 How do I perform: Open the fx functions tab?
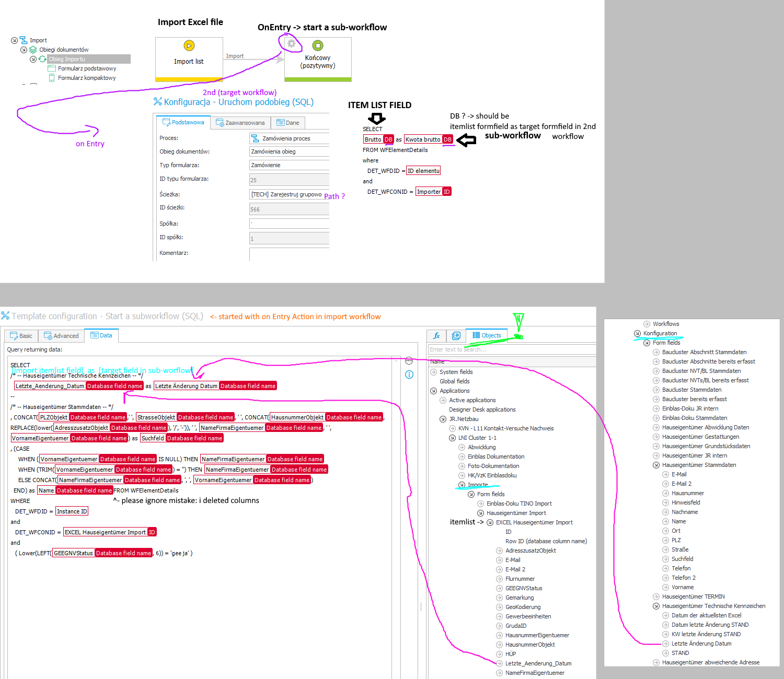(436, 335)
